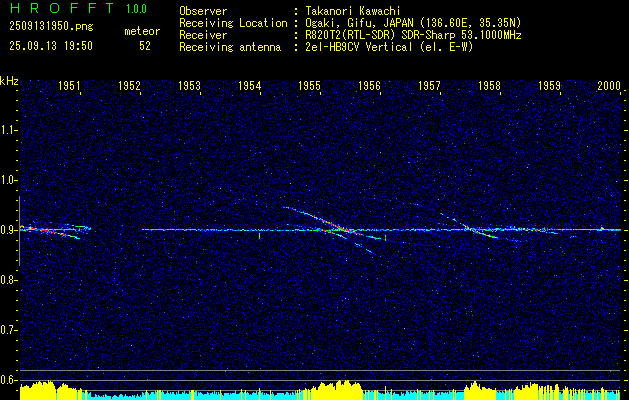Click the meteor label
This screenshot has height=400, width=629.
point(142,31)
